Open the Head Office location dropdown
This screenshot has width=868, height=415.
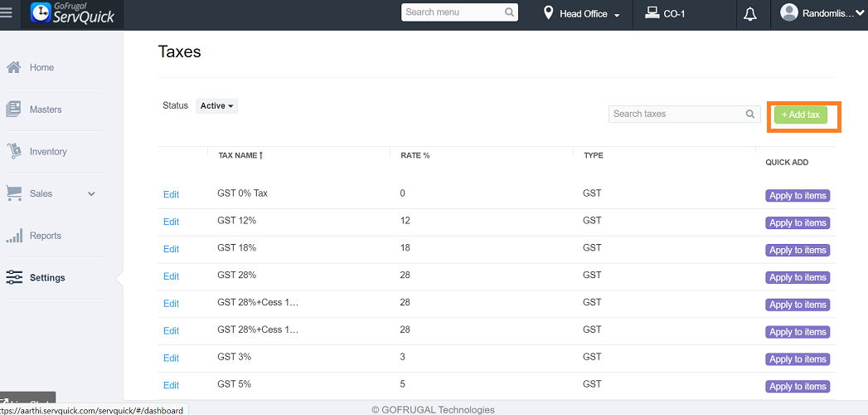click(x=582, y=14)
